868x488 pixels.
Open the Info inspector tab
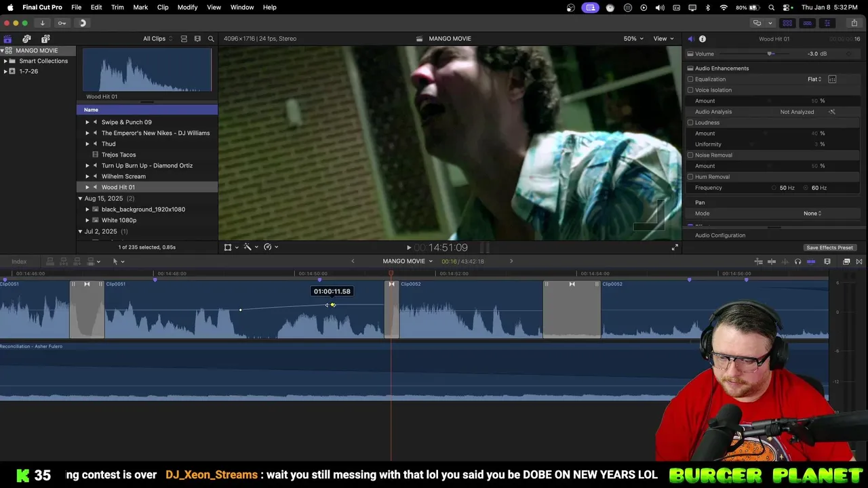(x=703, y=39)
